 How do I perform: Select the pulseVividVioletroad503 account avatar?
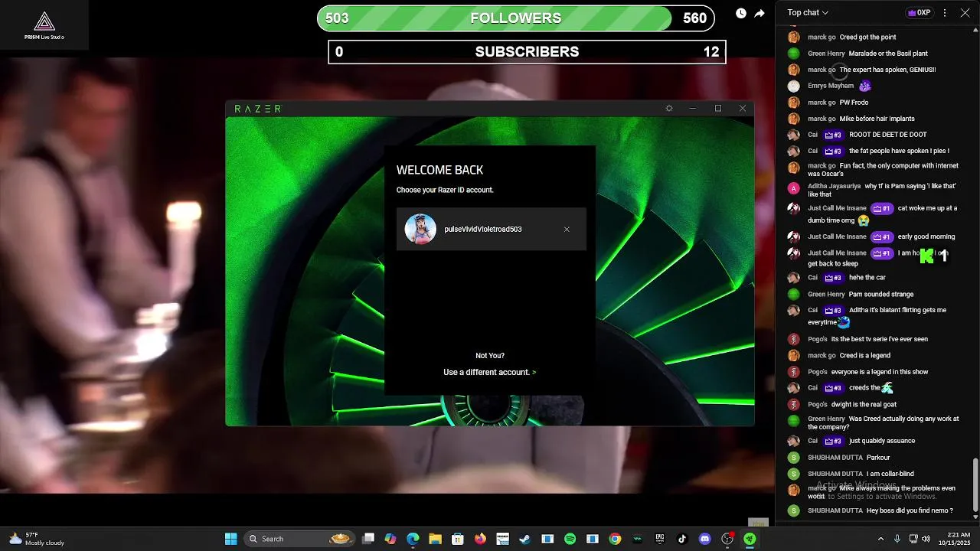click(x=420, y=229)
